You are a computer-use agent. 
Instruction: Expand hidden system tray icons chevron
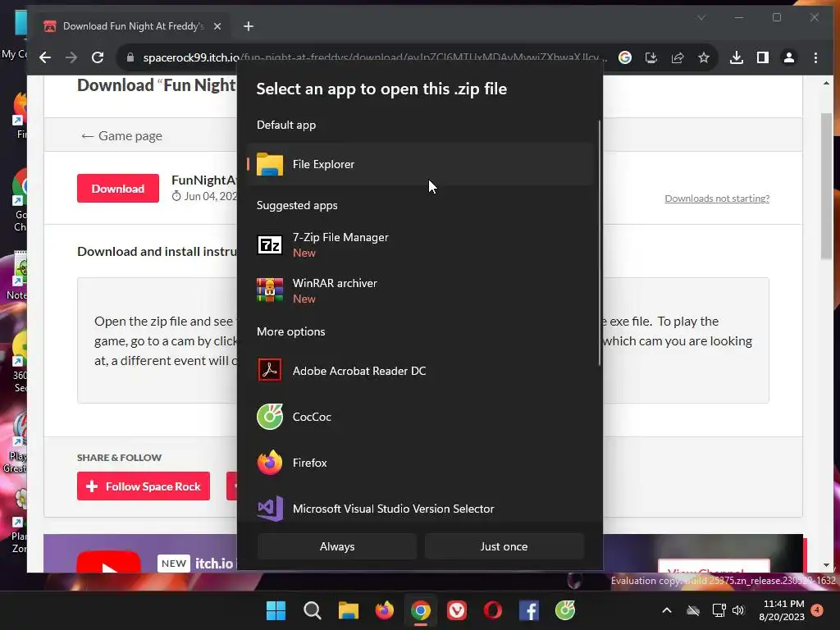coord(667,610)
